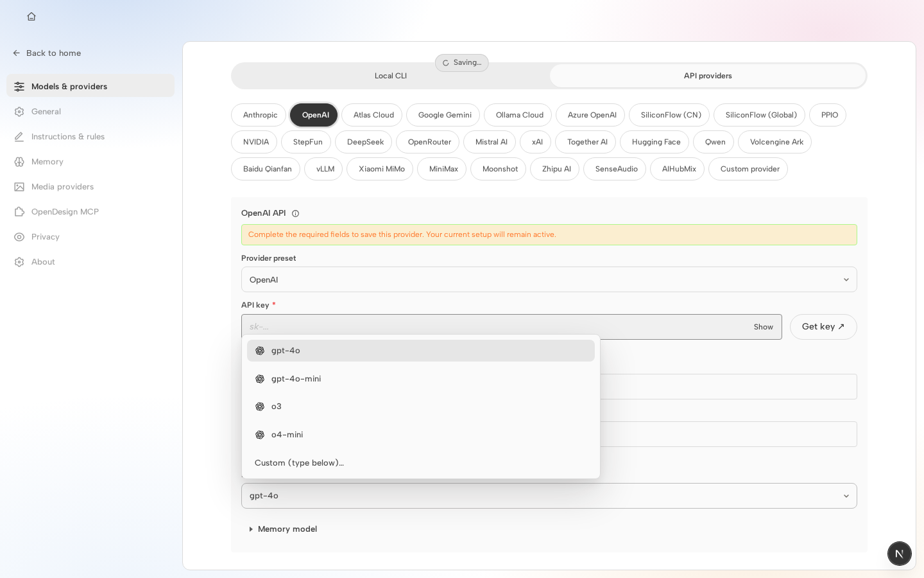Viewport: 924px width, 578px height.
Task: Pick the Xiaomi MiMo provider
Action: [380, 169]
